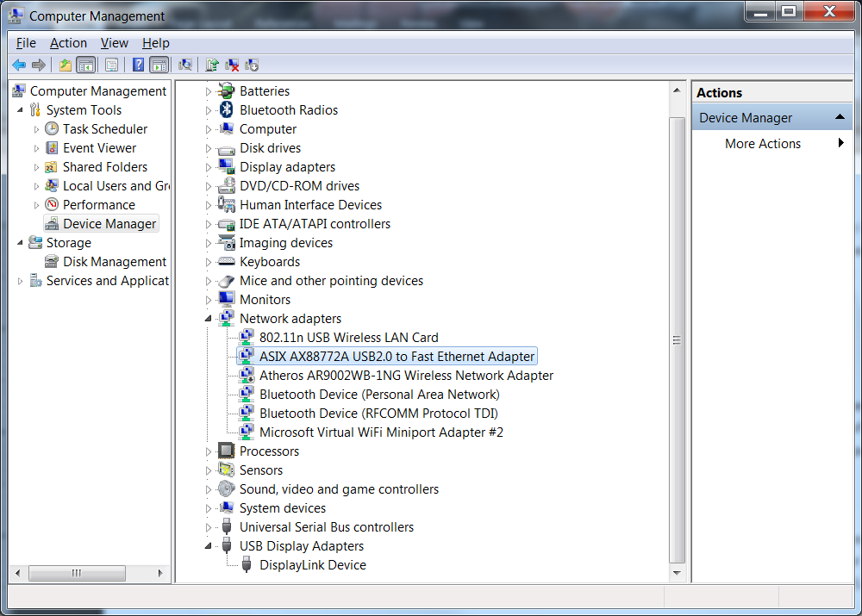
Task: Click the Disable device toolbar icon
Action: [252, 65]
